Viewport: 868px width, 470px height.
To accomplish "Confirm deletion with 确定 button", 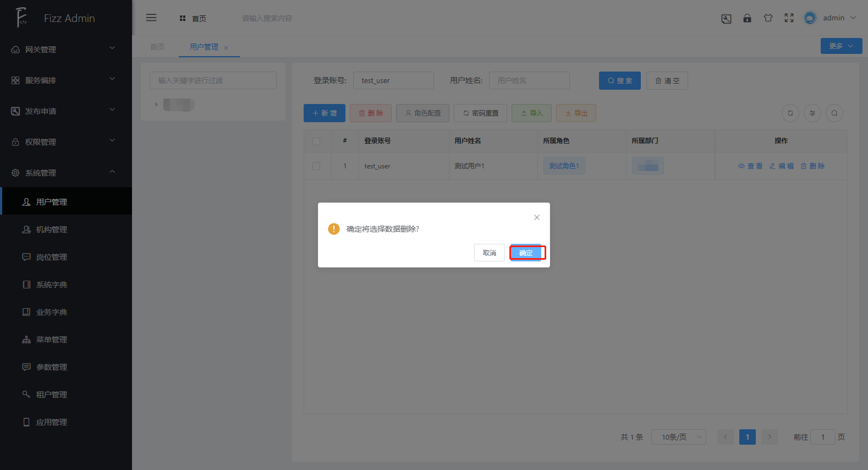I will pyautogui.click(x=526, y=253).
